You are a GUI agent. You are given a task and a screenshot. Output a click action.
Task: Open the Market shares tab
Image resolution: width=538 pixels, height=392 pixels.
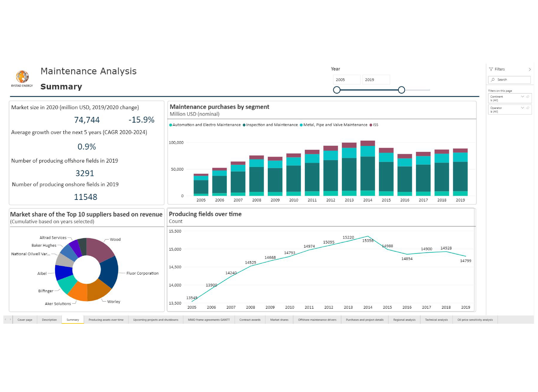pos(279,320)
